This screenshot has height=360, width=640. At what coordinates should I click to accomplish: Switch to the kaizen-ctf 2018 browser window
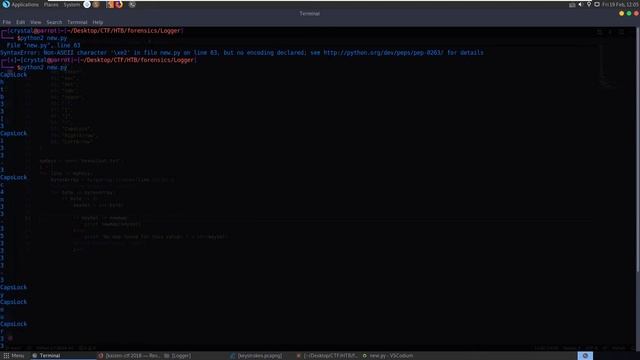(129, 356)
